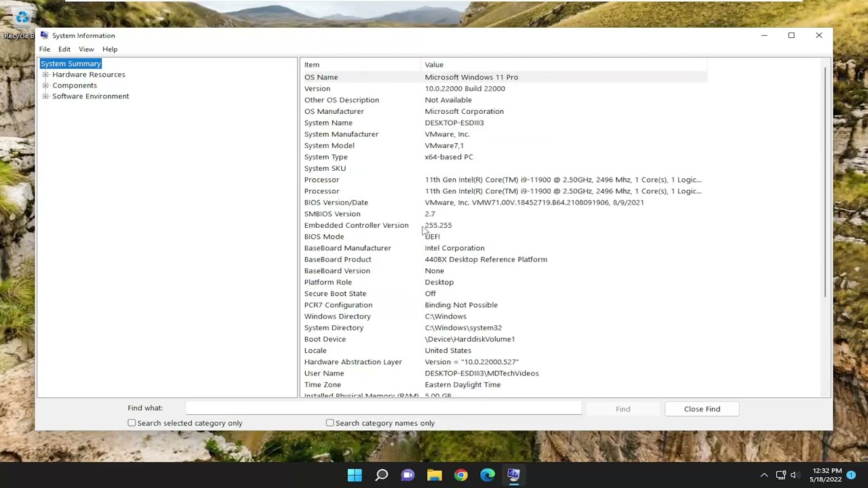Toggle Search selected category only

[132, 423]
